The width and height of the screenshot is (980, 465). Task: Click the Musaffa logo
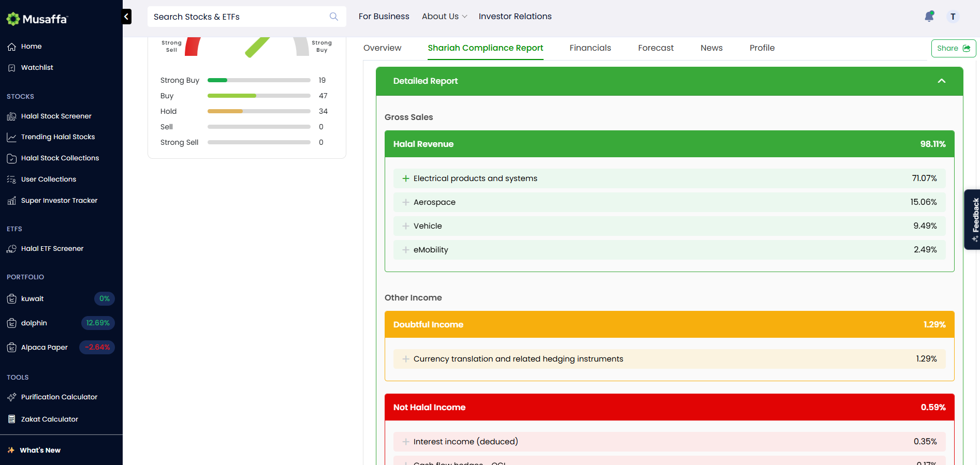coord(37,19)
